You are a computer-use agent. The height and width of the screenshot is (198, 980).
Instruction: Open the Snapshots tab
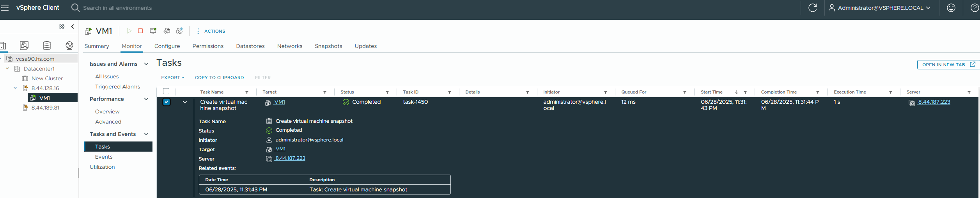click(328, 46)
